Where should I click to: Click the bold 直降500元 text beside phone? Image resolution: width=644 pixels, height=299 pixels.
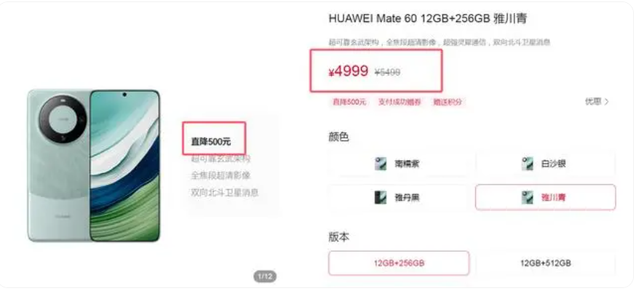coord(211,142)
